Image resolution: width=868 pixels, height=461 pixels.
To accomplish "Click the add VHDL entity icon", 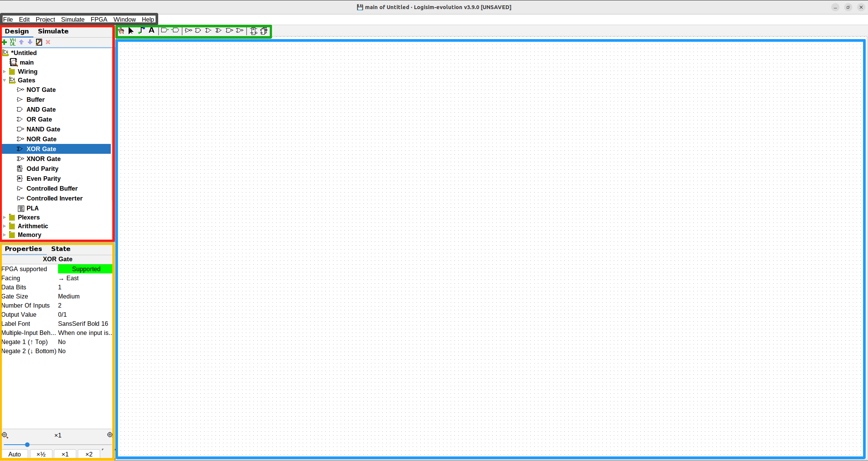I will [13, 42].
